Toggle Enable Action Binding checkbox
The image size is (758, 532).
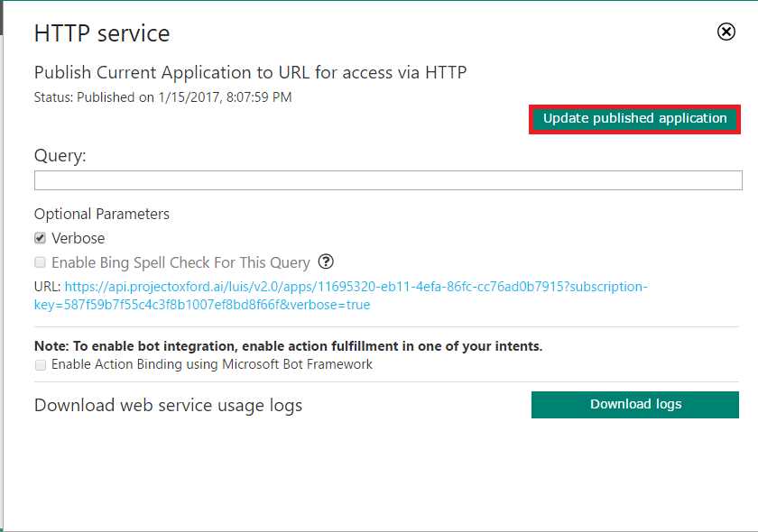40,365
